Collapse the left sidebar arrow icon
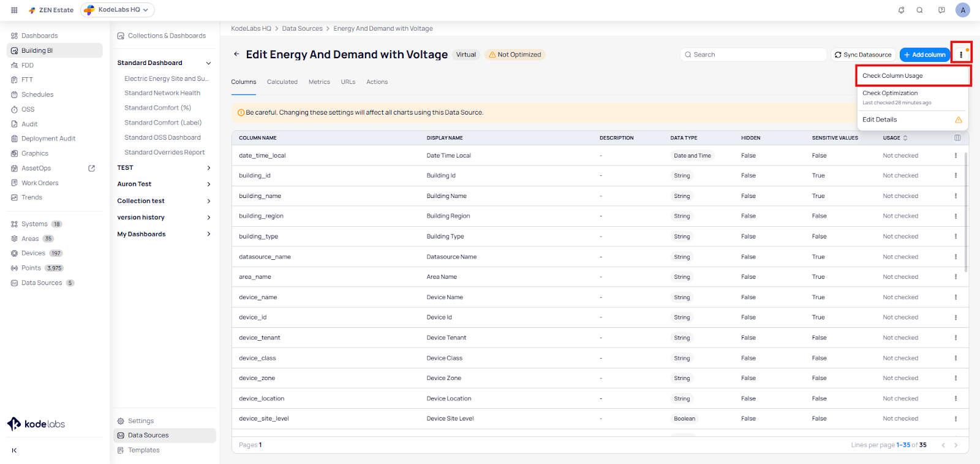This screenshot has width=980, height=464. click(x=14, y=451)
